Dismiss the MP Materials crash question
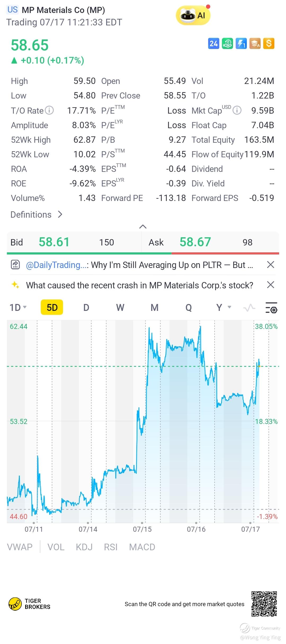 click(x=270, y=285)
